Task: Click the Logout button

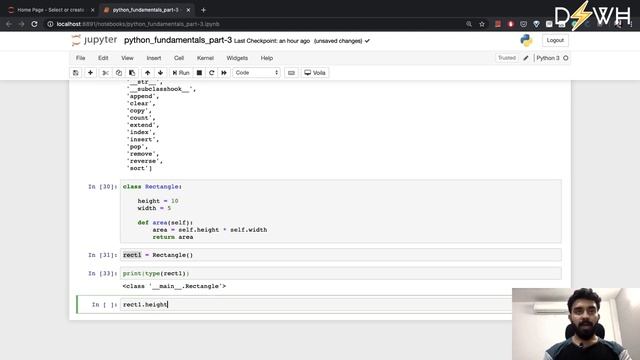Action: [555, 40]
